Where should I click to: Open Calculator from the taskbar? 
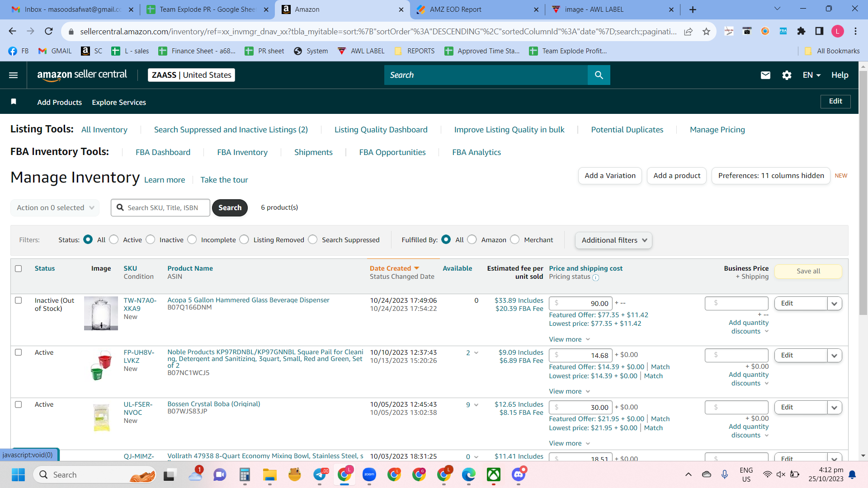tap(245, 474)
